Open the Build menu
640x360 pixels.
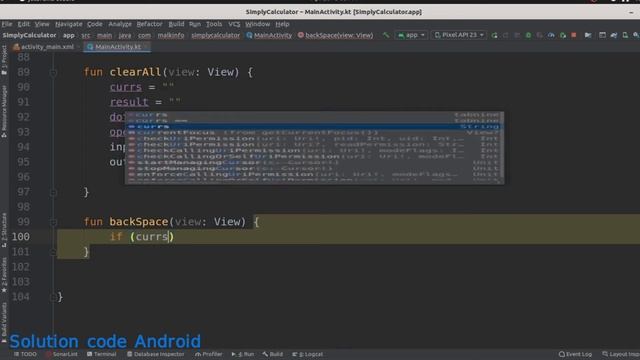[176, 24]
